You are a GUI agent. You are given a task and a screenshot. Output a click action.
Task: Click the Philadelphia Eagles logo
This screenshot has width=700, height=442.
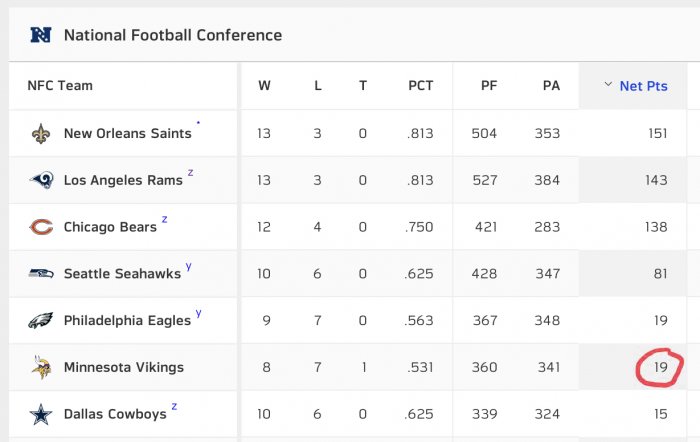41,320
